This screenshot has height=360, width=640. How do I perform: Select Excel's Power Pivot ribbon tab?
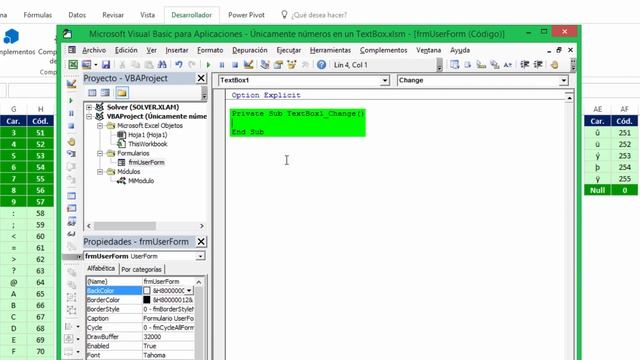tap(246, 15)
